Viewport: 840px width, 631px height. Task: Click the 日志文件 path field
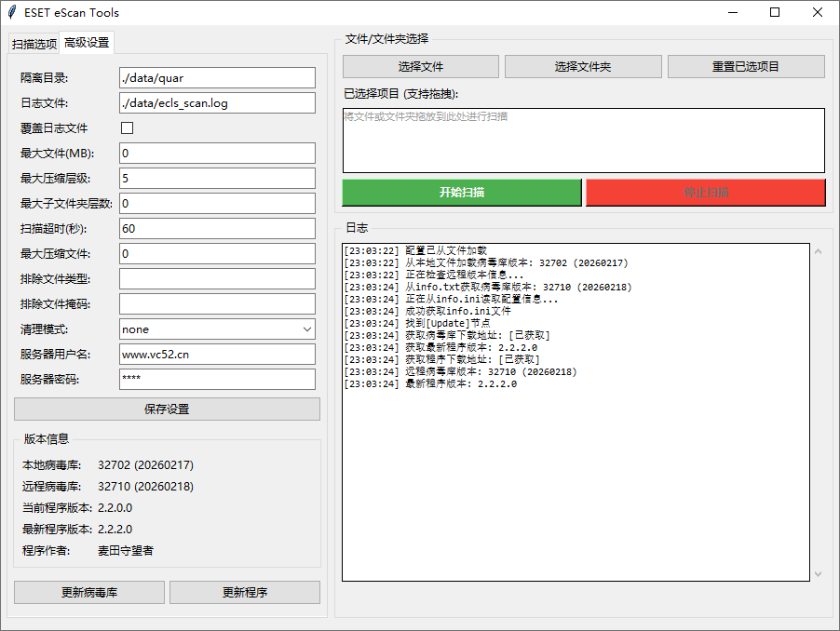point(216,103)
